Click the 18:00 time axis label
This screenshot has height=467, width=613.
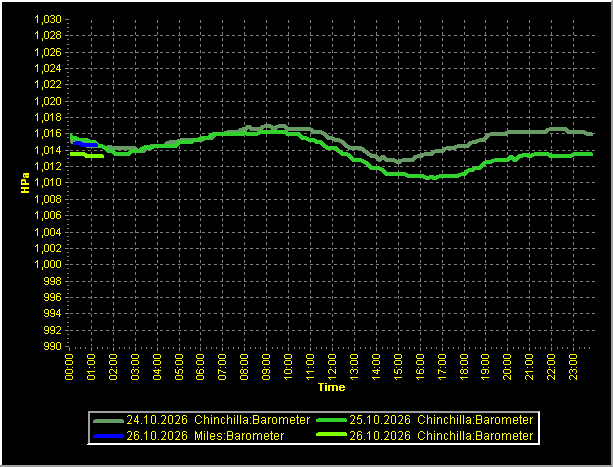[463, 367]
